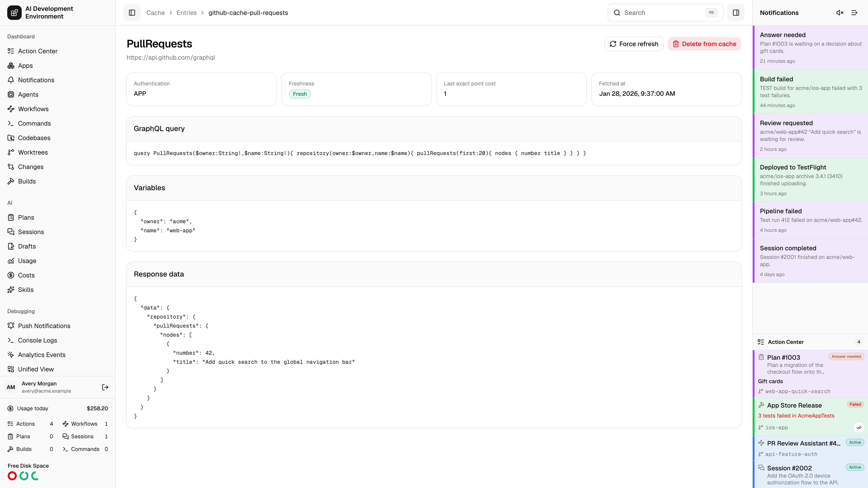Open Notifications in sidebar
The height and width of the screenshot is (488, 868).
click(58, 80)
